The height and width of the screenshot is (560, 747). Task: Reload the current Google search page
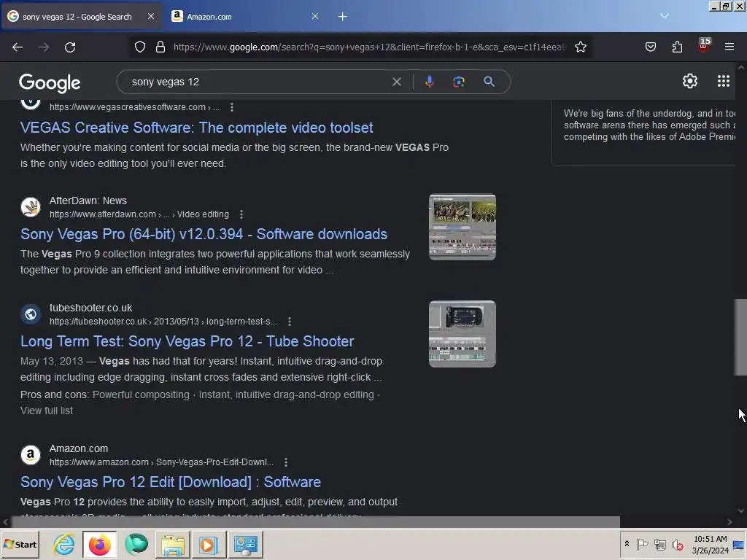coord(70,47)
